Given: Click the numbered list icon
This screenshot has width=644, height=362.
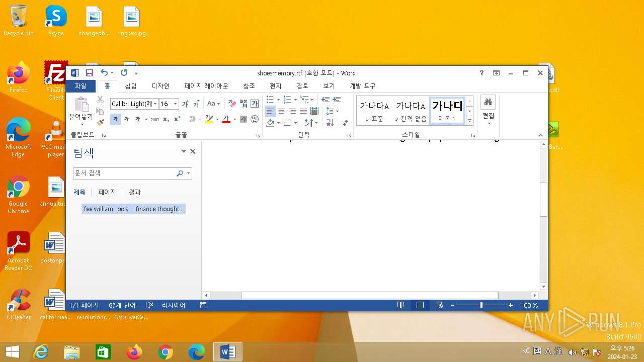Looking at the screenshot, I should (x=287, y=100).
